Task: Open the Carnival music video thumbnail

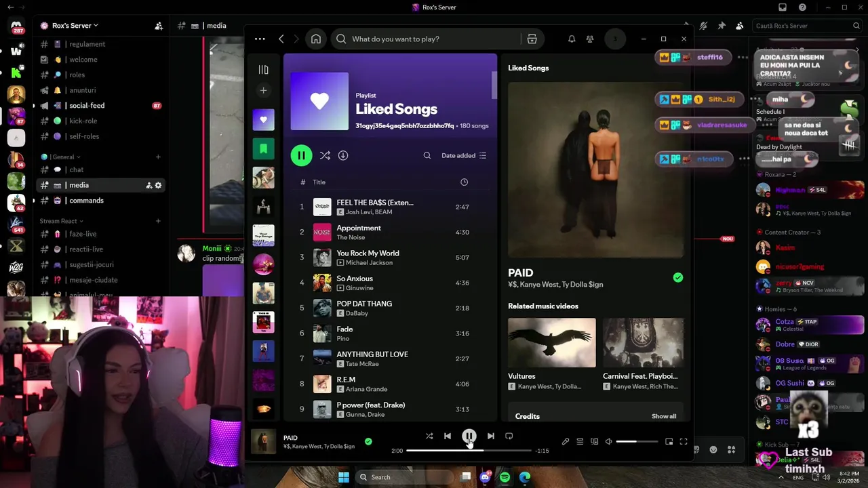Action: coord(643,343)
